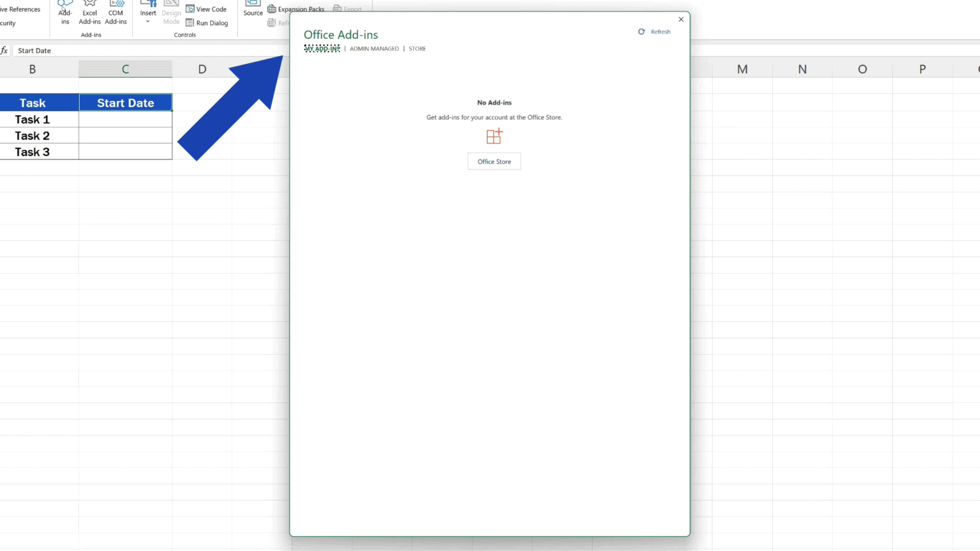Select column P header
The image size is (980, 551).
tap(922, 69)
